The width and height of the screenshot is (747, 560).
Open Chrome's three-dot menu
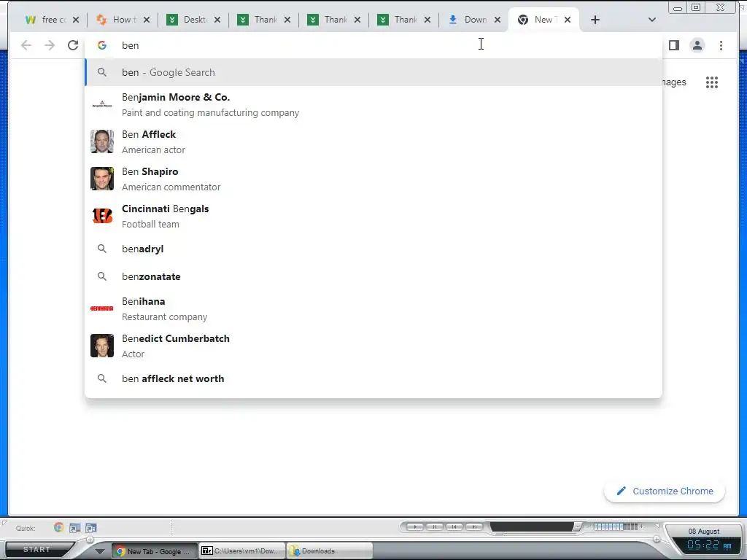(721, 45)
